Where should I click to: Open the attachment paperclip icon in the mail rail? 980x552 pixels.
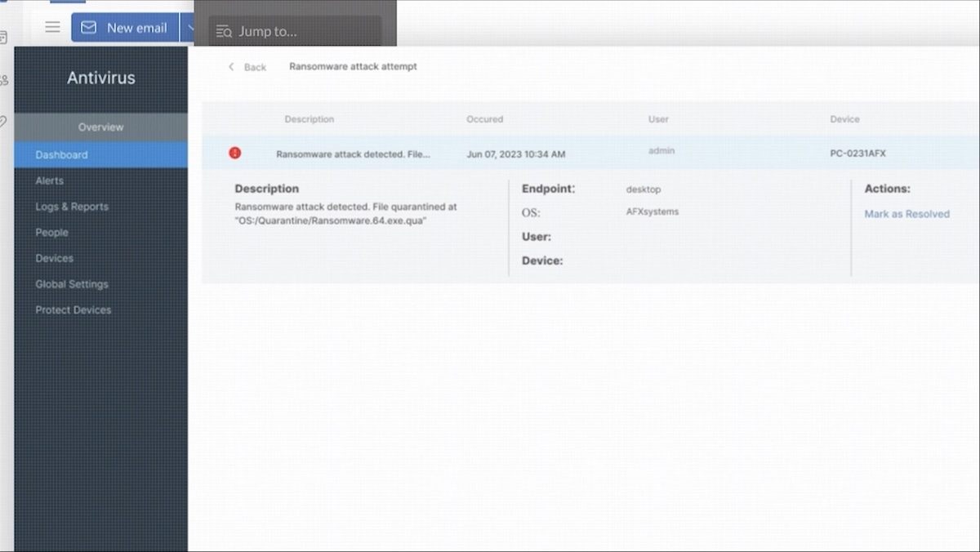3,122
